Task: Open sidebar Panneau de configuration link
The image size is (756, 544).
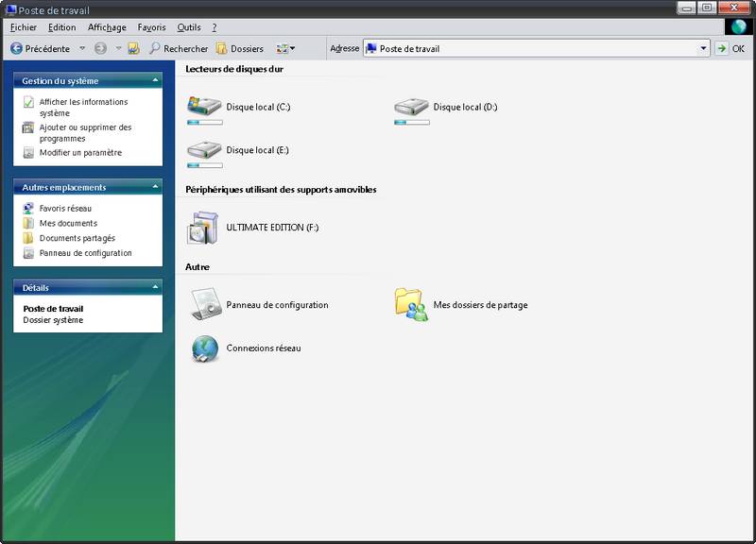Action: point(85,253)
